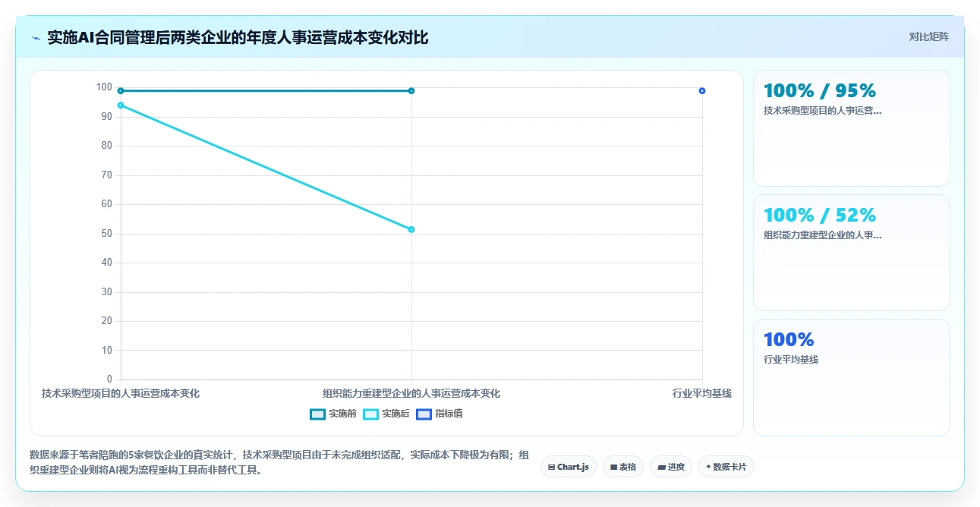Screen dimensions: 980x507
Task: Click the 进度 tag button
Action: 671,467
